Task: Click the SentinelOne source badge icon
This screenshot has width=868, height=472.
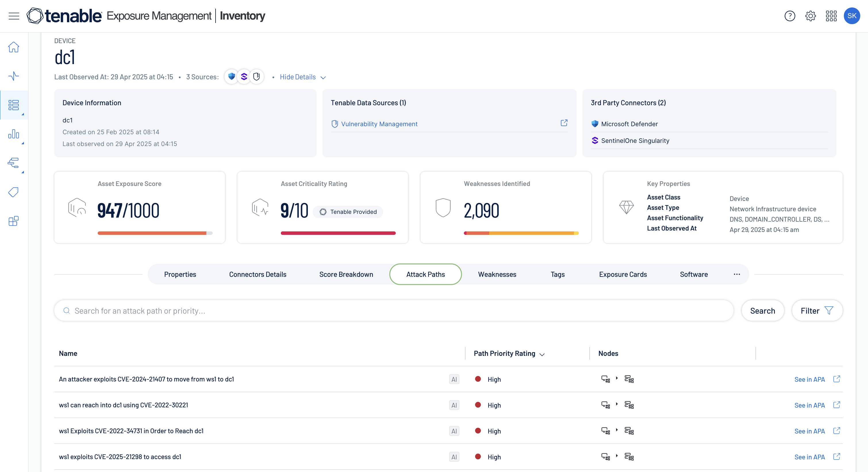Action: click(244, 77)
